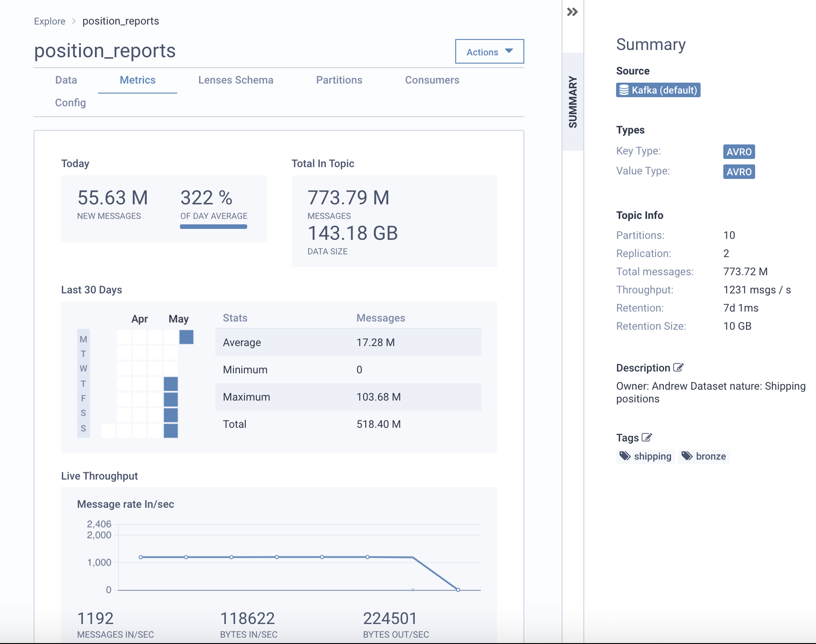Select the Consumers tab
816x644 pixels.
click(x=432, y=80)
